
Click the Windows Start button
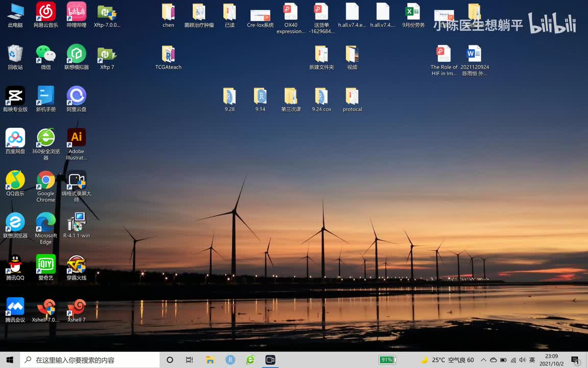coord(10,360)
